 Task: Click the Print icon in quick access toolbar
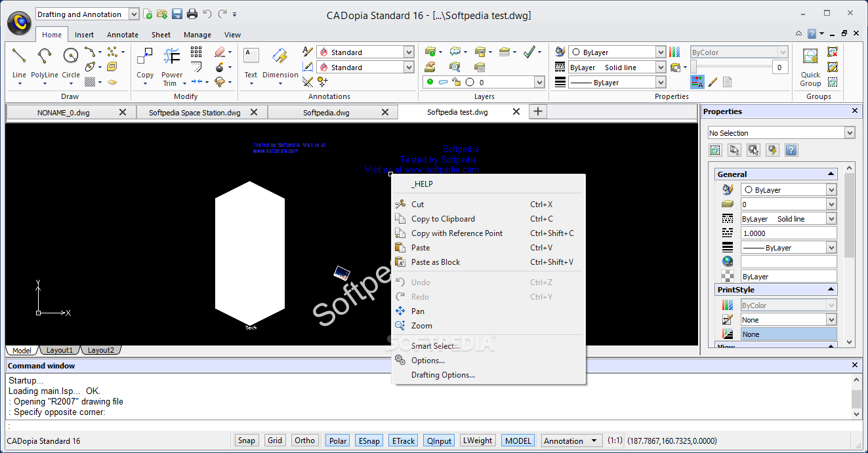192,14
